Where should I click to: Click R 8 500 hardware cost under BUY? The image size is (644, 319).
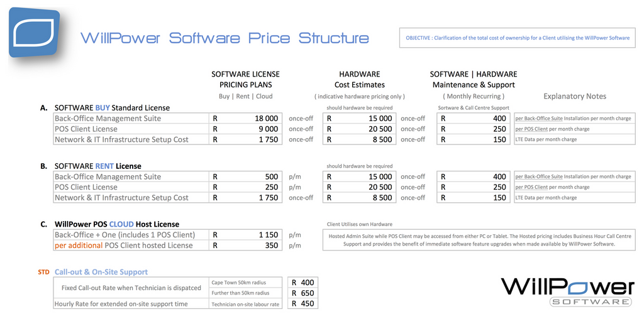(x=359, y=140)
